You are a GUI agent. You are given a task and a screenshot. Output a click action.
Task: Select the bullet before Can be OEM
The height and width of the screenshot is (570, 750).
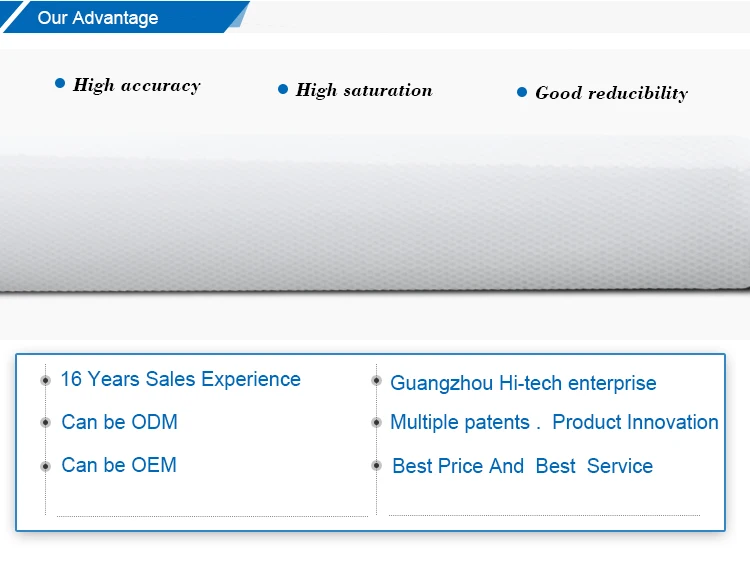(x=45, y=466)
